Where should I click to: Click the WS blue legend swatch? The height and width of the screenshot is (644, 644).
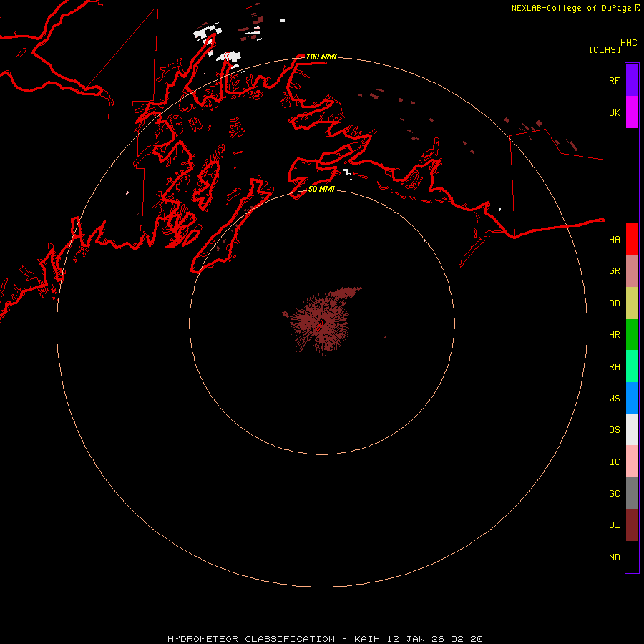632,398
